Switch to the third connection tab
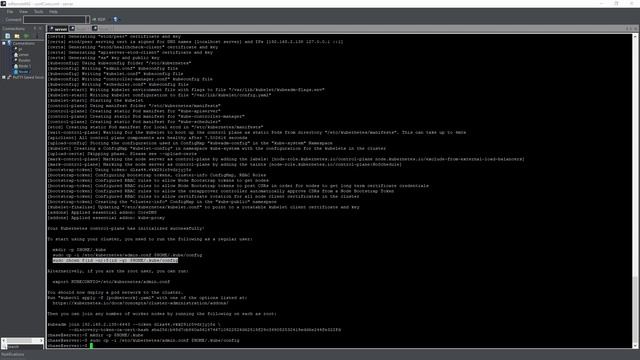This screenshot has height=360, width=640. (x=102, y=29)
